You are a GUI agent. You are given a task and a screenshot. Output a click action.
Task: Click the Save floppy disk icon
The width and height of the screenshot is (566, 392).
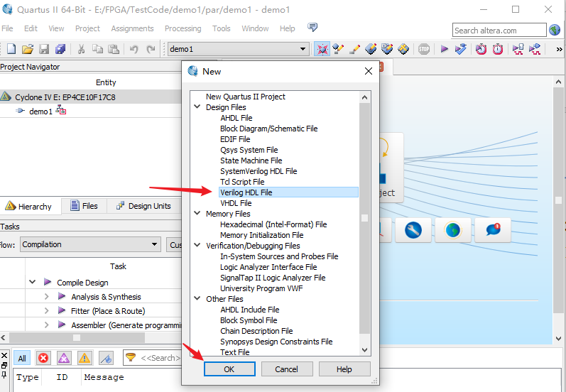coord(44,49)
